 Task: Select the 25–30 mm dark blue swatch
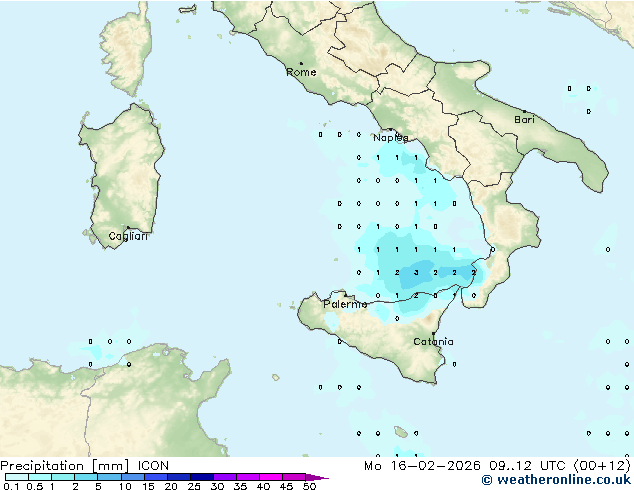click(x=202, y=477)
